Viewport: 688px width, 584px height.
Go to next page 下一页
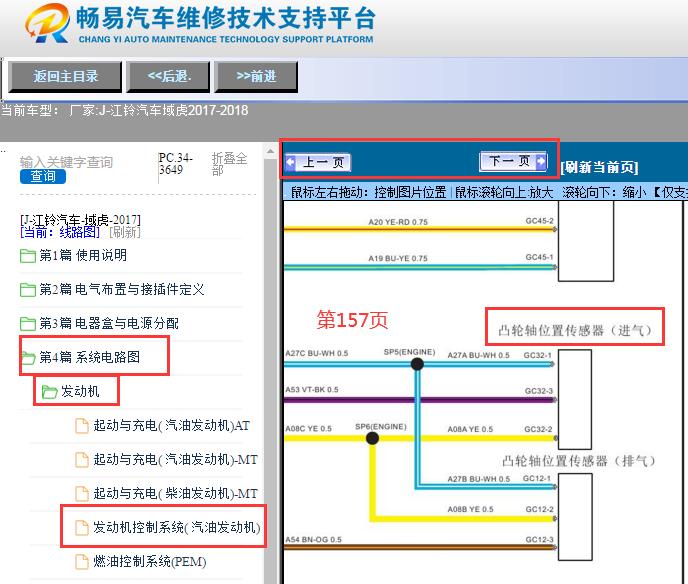tap(513, 161)
